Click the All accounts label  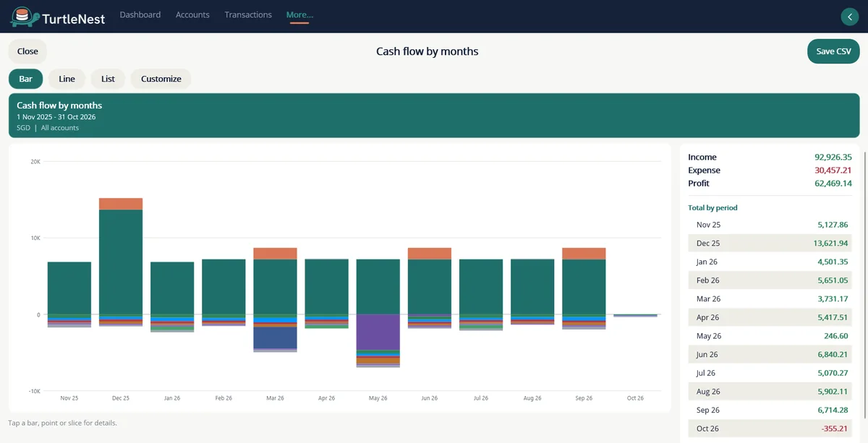coord(60,128)
